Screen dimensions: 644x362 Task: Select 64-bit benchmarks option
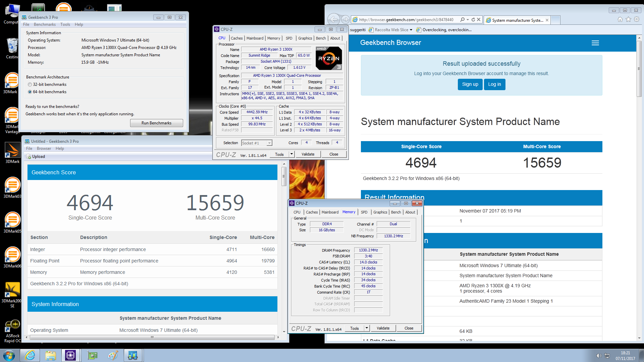coord(30,92)
